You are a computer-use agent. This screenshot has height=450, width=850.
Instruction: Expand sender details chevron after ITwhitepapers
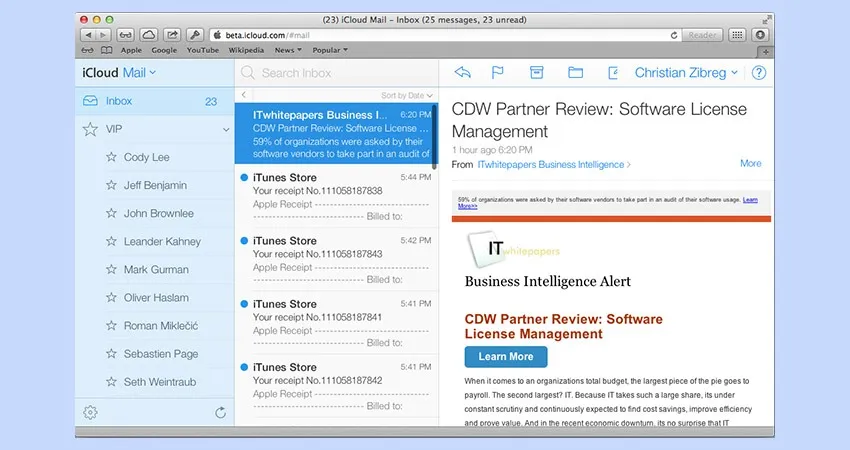click(629, 165)
